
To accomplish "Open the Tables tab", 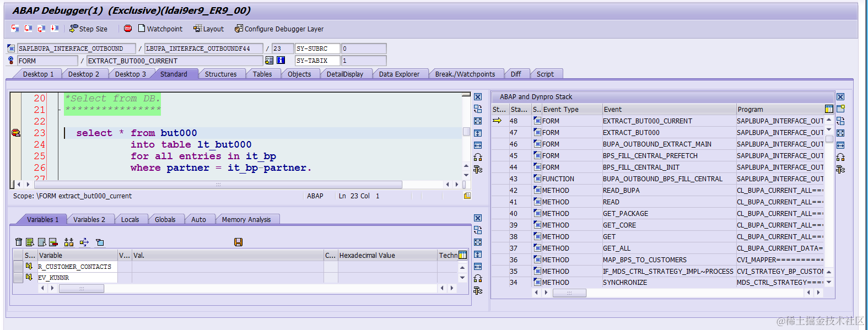I will 262,74.
